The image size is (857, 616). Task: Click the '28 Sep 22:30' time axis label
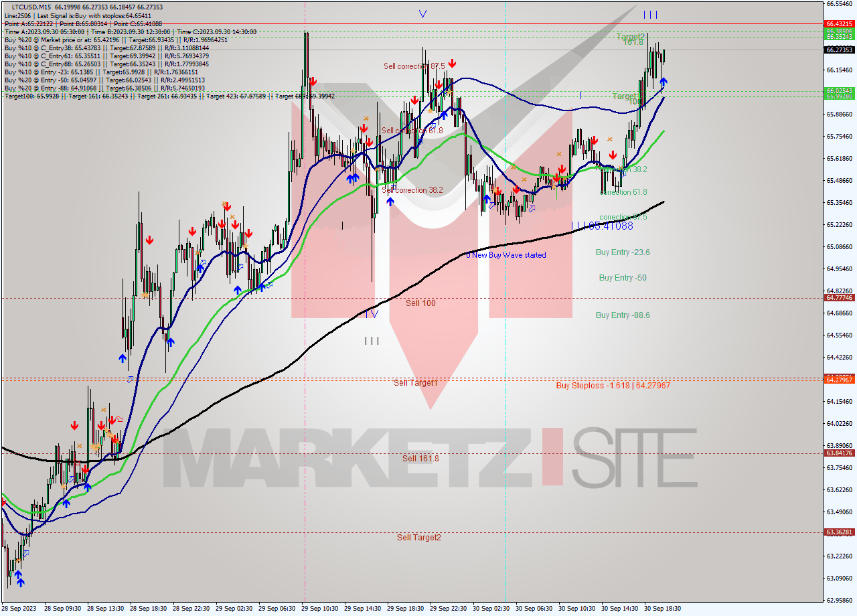click(191, 609)
